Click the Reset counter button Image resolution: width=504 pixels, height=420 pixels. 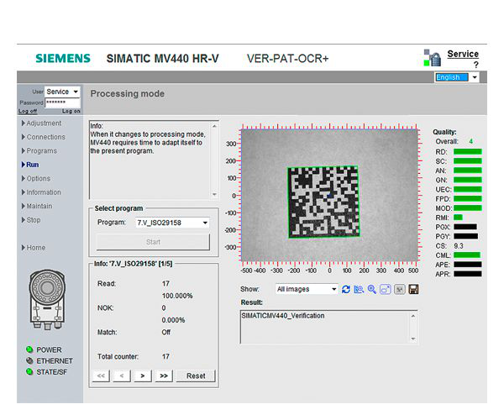click(x=196, y=375)
